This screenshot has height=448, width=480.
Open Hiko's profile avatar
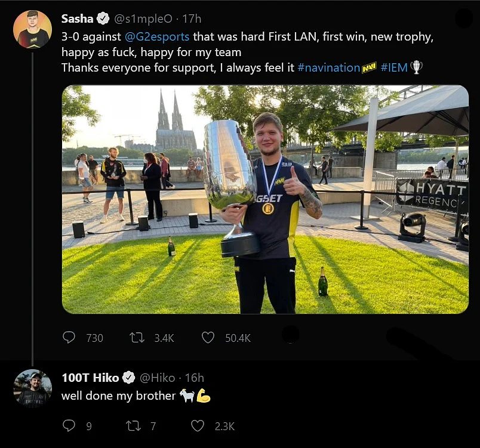tap(32, 389)
